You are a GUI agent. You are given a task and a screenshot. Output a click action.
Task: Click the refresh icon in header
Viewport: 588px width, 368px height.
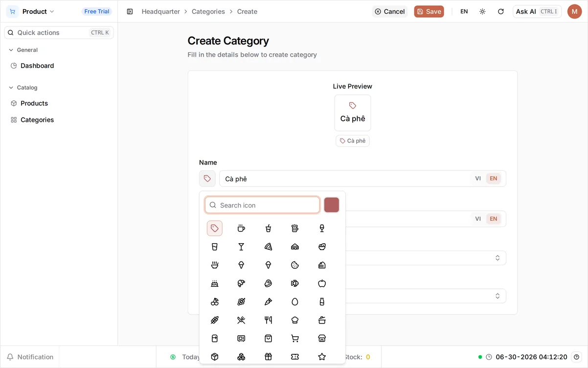click(x=501, y=11)
